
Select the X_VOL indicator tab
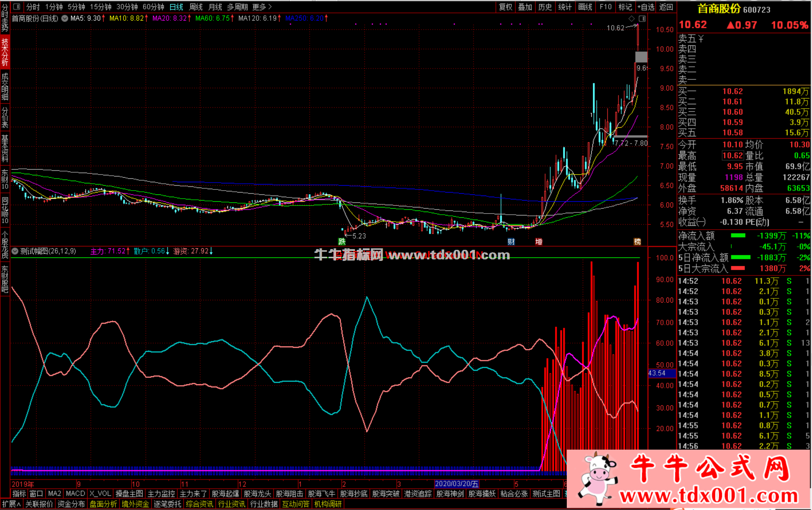(100, 494)
